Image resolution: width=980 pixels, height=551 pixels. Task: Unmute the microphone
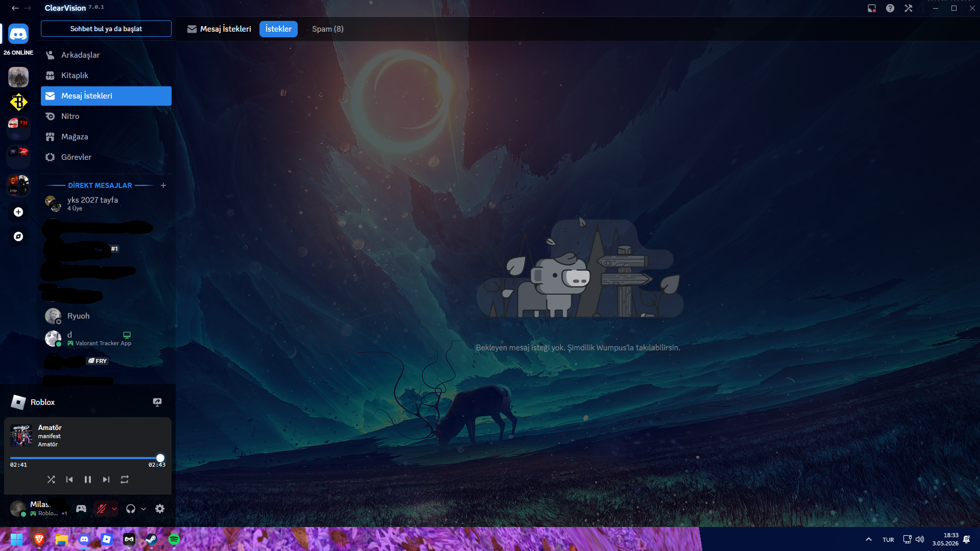click(x=102, y=509)
